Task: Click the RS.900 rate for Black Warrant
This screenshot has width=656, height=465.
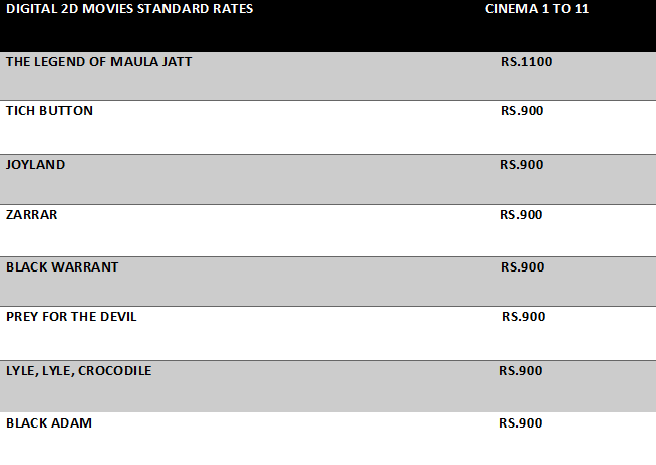Action: click(x=522, y=267)
